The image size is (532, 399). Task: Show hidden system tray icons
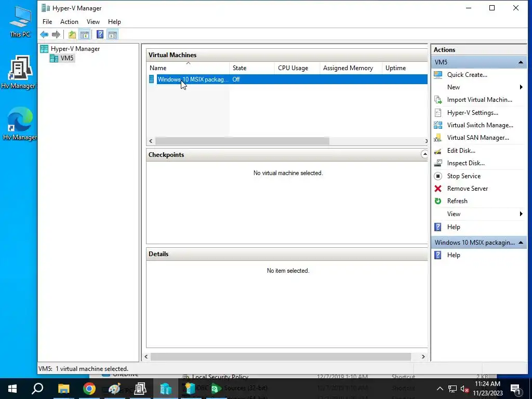tap(440, 389)
